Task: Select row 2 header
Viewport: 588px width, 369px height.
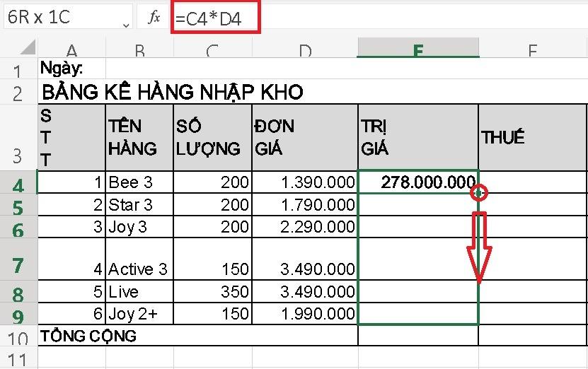Action: pos(18,92)
